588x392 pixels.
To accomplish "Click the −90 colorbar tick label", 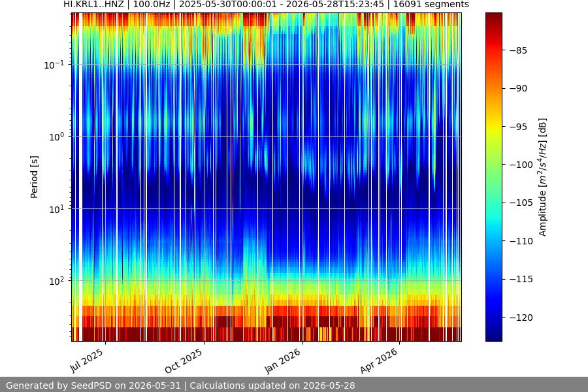I will (518, 89).
